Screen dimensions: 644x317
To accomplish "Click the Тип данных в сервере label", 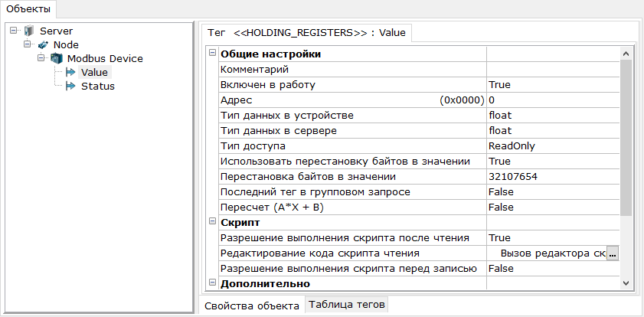I will 279,131.
